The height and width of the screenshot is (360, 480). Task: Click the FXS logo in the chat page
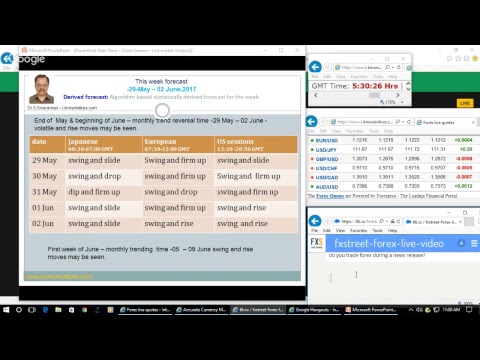[x=316, y=242]
